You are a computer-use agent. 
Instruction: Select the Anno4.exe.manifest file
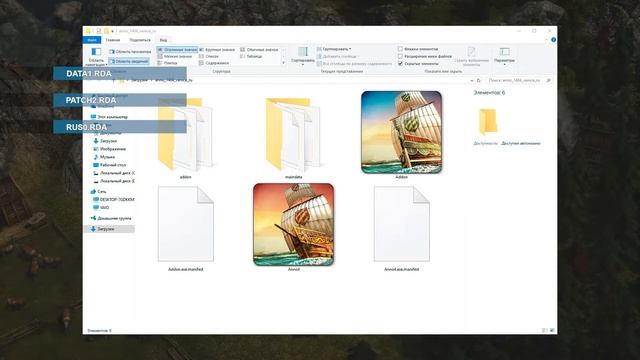(x=402, y=229)
